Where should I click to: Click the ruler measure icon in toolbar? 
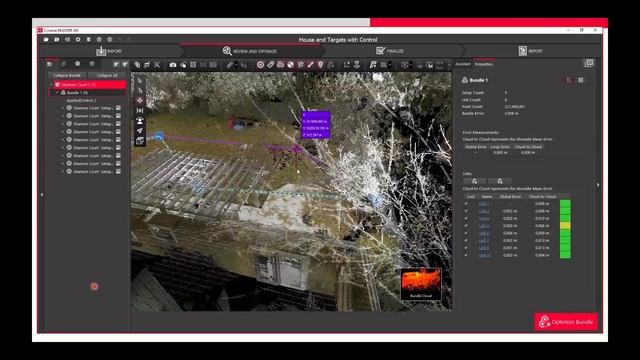click(230, 64)
